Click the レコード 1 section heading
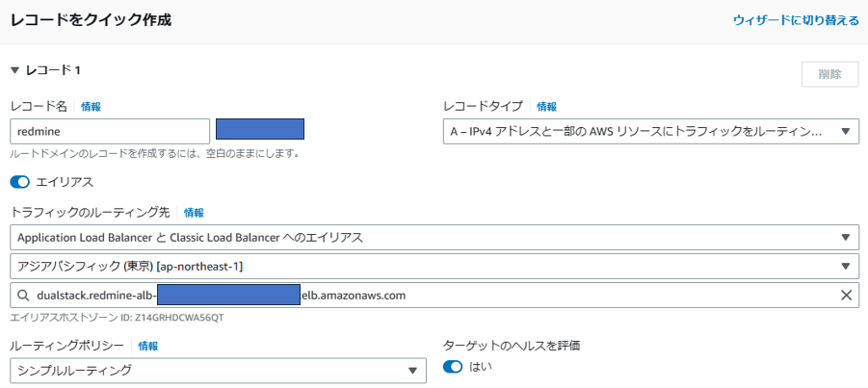This screenshot has width=868, height=388. pos(54,70)
